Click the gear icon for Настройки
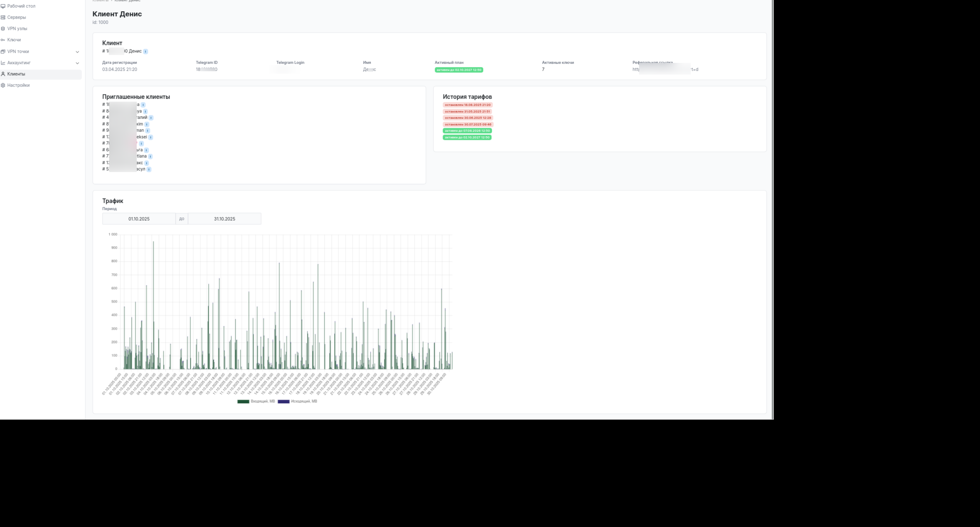This screenshot has width=980, height=527. click(x=3, y=85)
